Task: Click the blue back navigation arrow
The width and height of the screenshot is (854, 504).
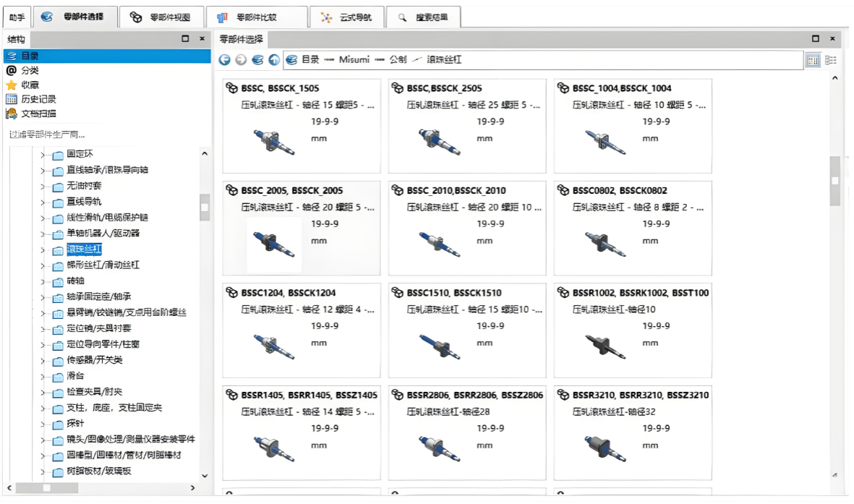Action: (x=225, y=60)
